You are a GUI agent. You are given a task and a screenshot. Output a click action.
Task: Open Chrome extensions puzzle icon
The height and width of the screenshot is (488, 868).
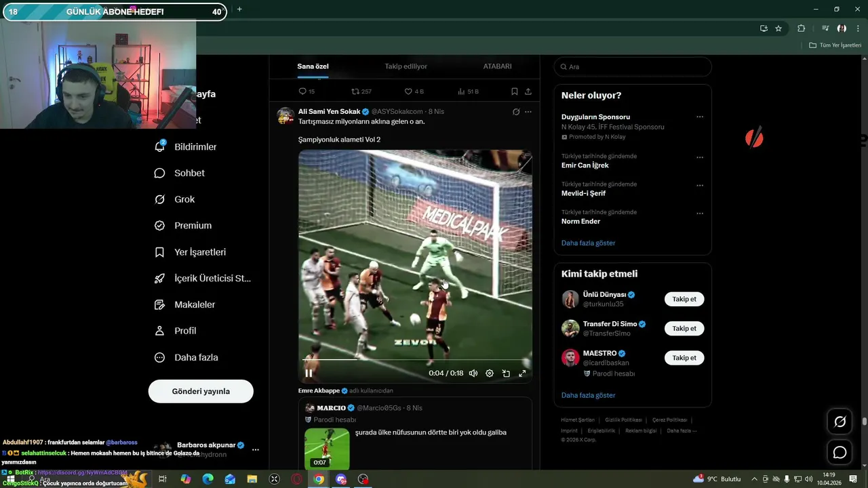coord(802,28)
